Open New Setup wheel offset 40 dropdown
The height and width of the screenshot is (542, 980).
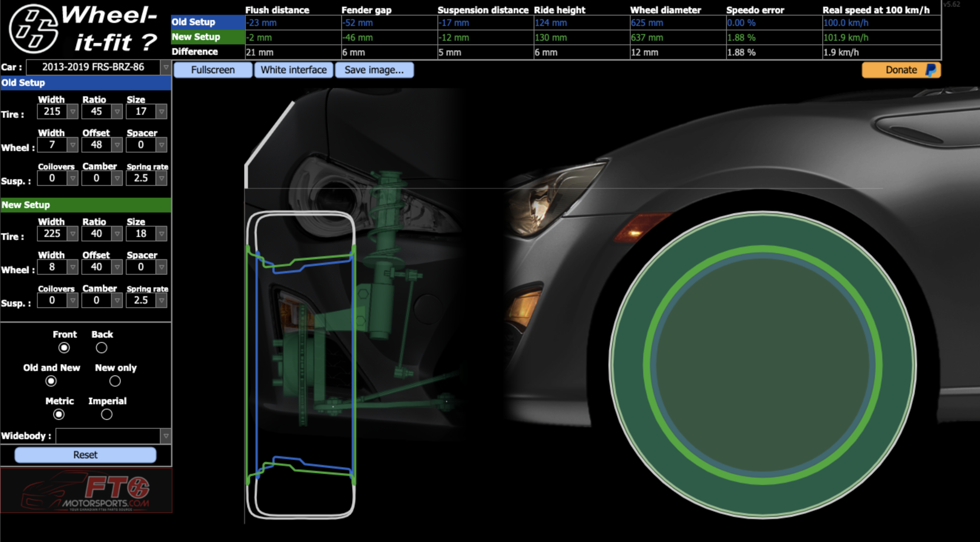click(x=117, y=267)
